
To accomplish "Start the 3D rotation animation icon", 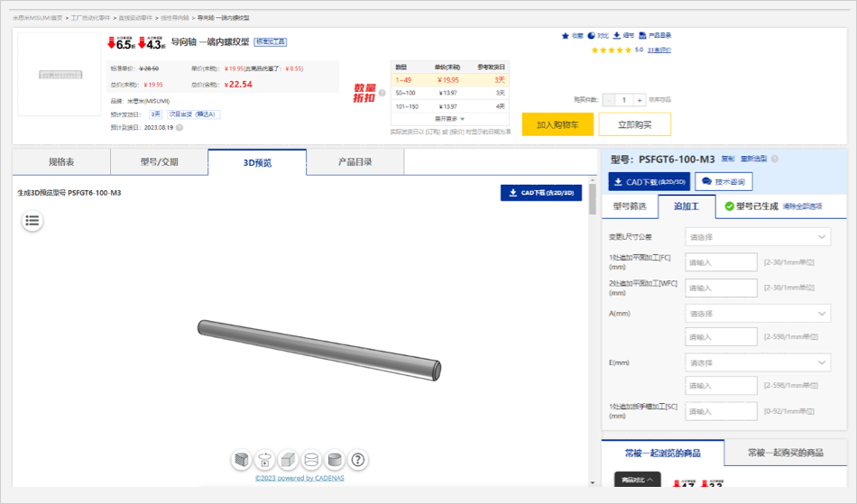I will tap(265, 460).
